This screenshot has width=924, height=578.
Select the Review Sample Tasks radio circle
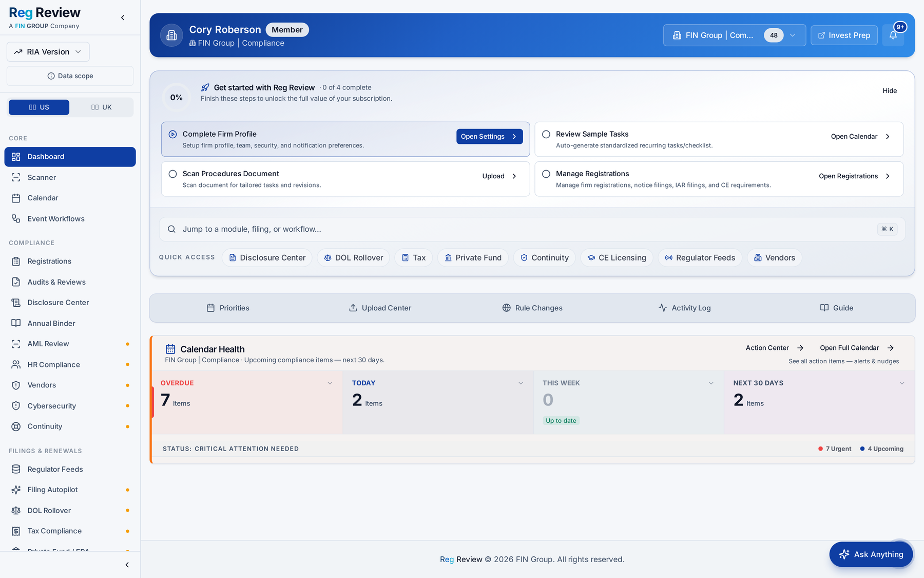tap(546, 134)
